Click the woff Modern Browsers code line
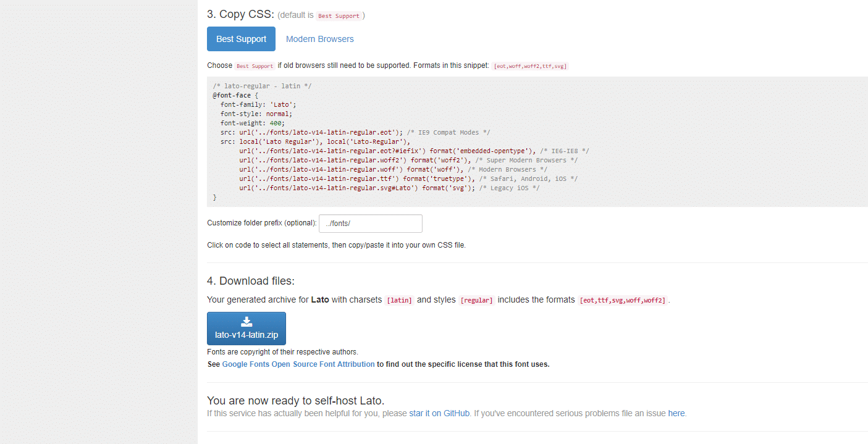This screenshot has height=444, width=868. [x=393, y=170]
